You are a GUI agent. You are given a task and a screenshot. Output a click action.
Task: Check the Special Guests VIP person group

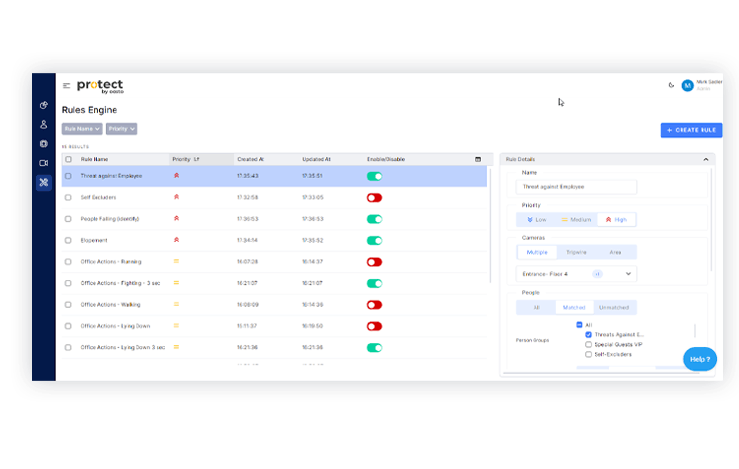(588, 344)
